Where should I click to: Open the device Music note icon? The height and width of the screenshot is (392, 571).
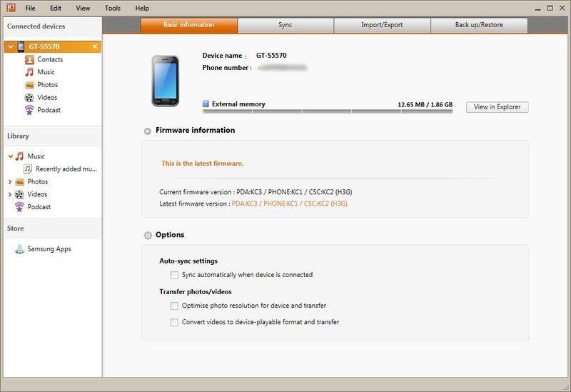point(29,72)
